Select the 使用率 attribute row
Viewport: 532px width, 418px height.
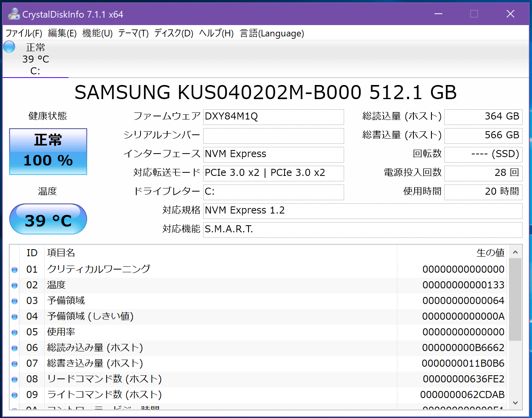tap(258, 332)
